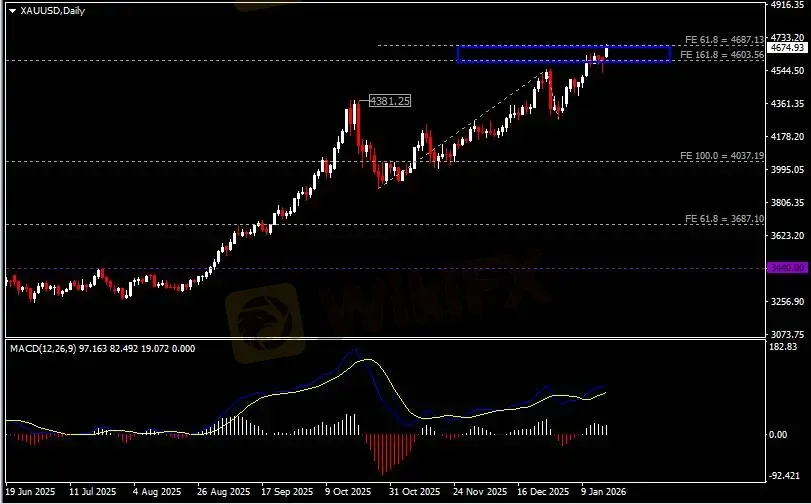The height and width of the screenshot is (504, 811).
Task: Select the XAUUSD,Daily symbol label
Action: [x=52, y=10]
